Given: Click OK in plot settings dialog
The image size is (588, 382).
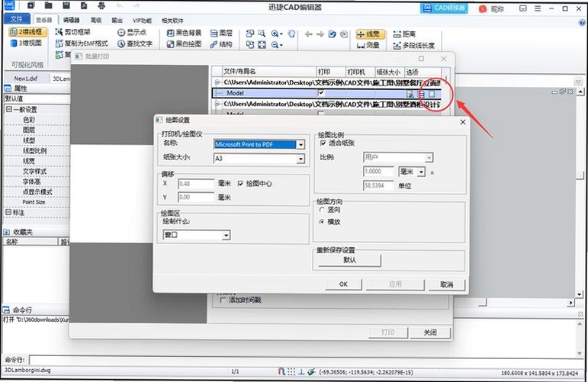Looking at the screenshot, I should [x=343, y=284].
